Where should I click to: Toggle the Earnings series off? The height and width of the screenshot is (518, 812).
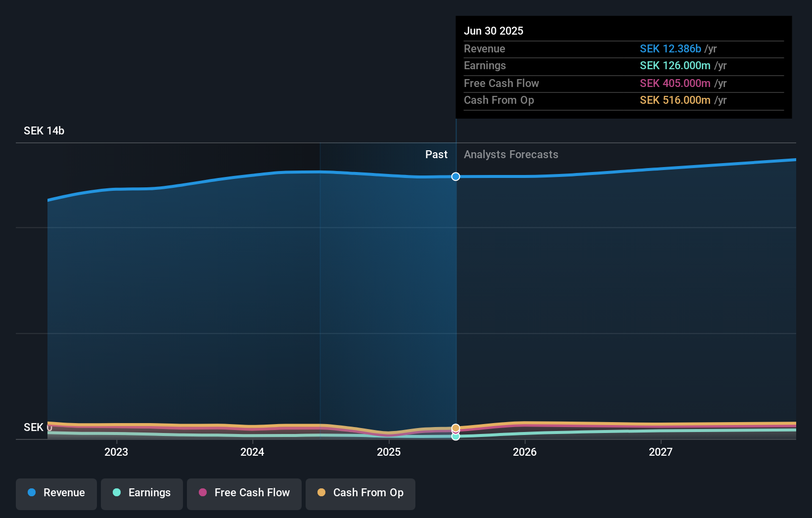(141, 494)
